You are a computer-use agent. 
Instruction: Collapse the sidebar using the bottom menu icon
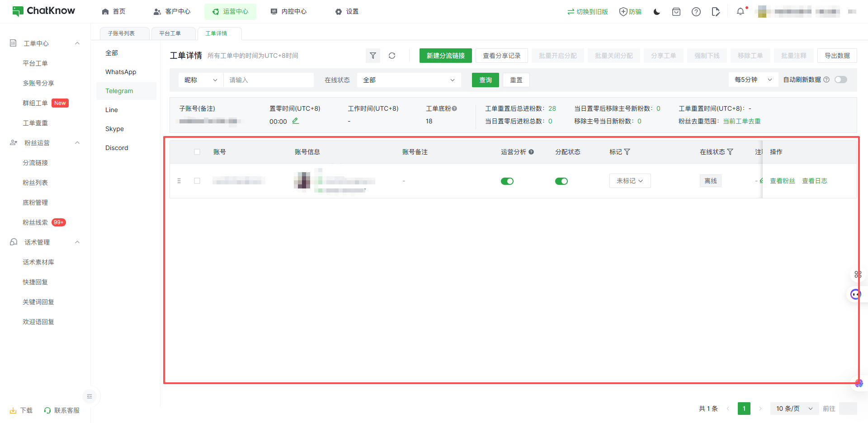click(90, 396)
